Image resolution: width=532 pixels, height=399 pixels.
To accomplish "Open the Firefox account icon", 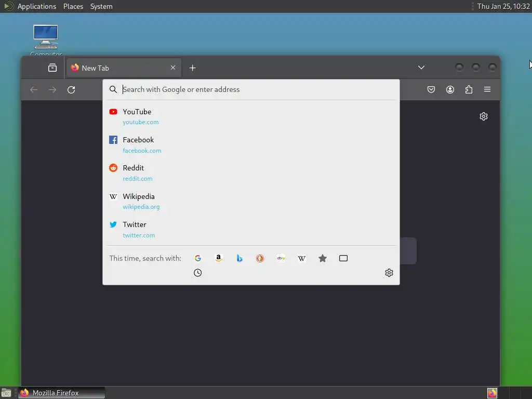I will click(450, 89).
